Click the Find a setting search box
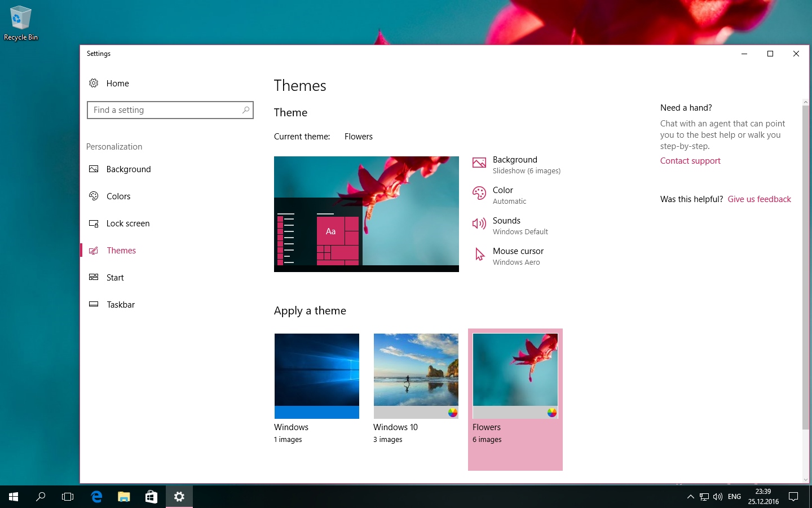 click(x=170, y=110)
